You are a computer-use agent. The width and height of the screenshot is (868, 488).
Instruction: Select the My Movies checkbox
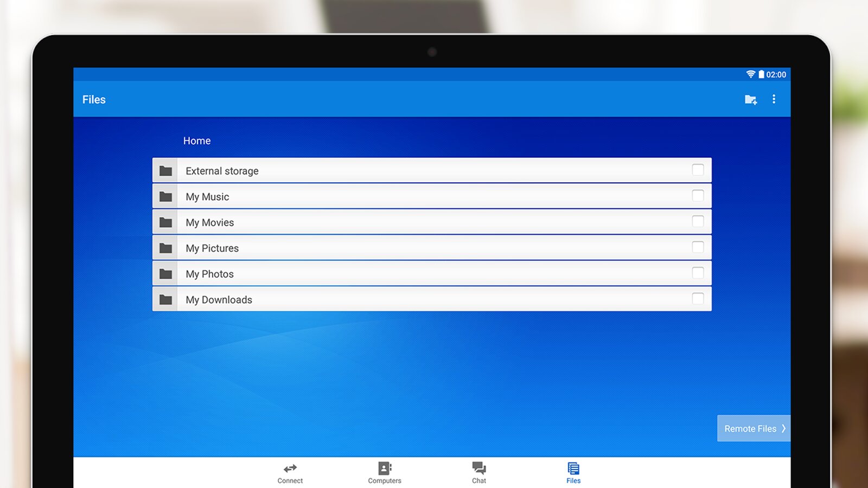698,221
